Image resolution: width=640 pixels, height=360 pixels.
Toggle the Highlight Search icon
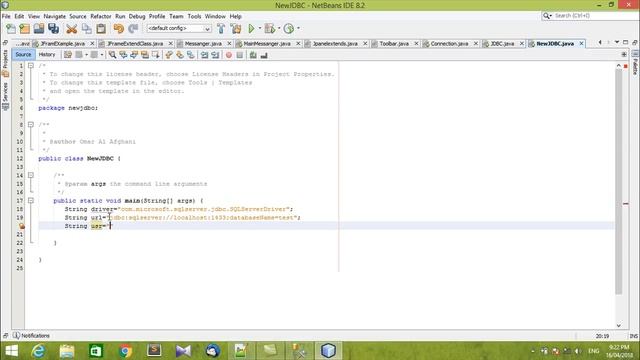point(144,55)
